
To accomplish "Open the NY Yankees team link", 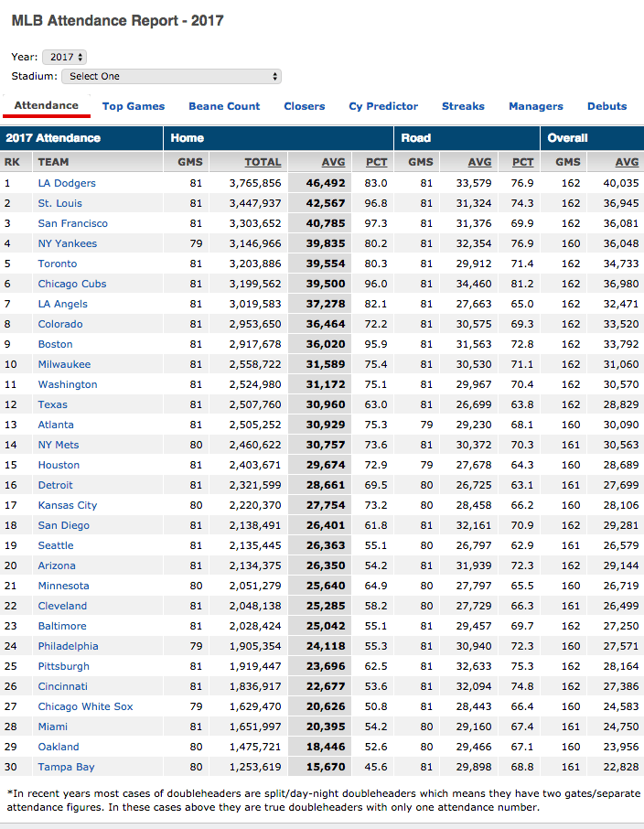I will (x=67, y=243).
